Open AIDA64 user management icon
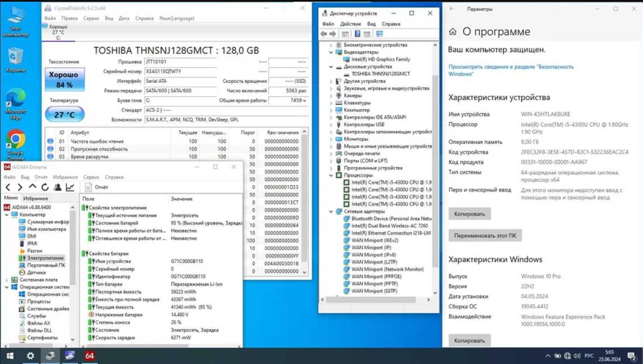 tap(58, 187)
